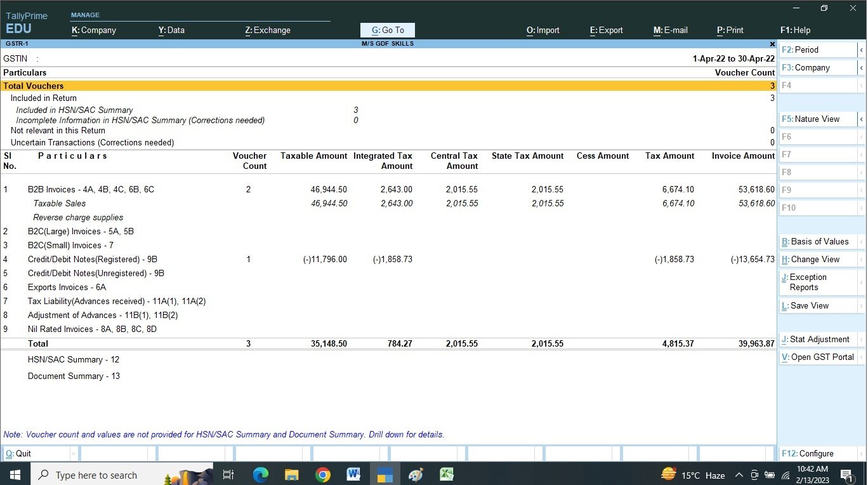Drill into HSN/SAC Summary - 12
Viewport: 868px width, 485px height.
pyautogui.click(x=74, y=359)
